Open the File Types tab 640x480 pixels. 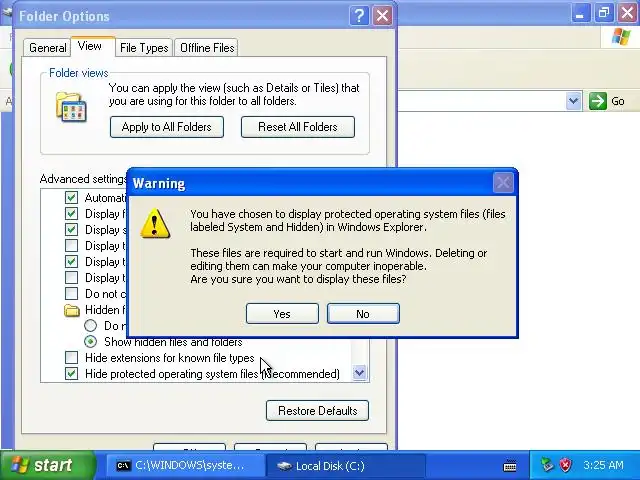144,48
